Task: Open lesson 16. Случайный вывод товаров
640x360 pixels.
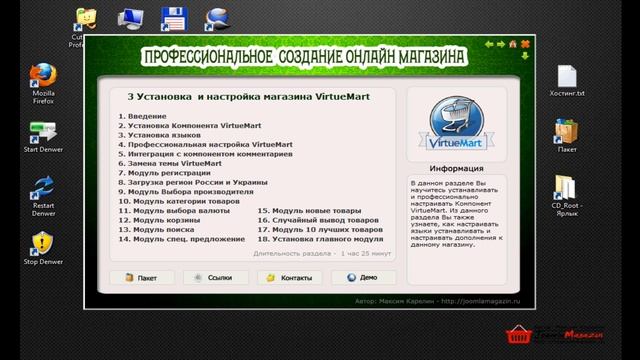Action: pyautogui.click(x=318, y=220)
